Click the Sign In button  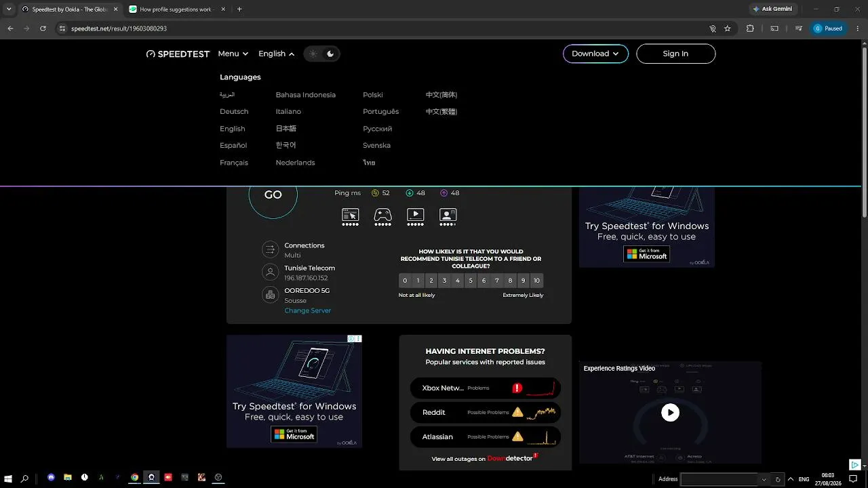(675, 54)
